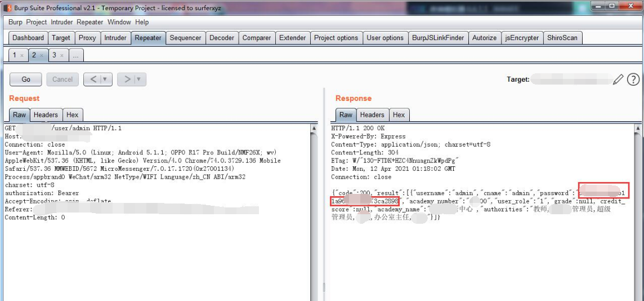This screenshot has height=301, width=644.
Task: Open the BurpJSLinkFinder tab
Action: 438,38
